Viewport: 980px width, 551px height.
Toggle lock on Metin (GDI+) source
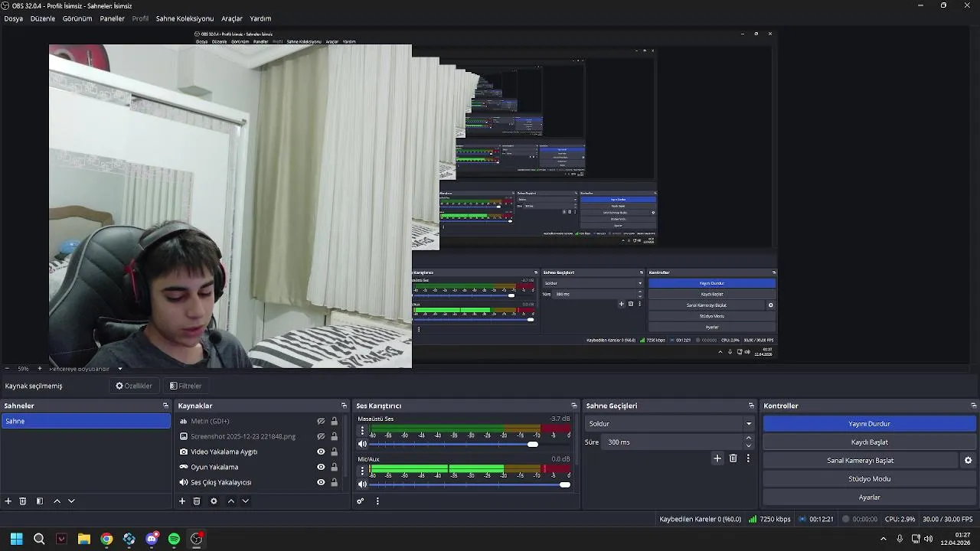(335, 421)
